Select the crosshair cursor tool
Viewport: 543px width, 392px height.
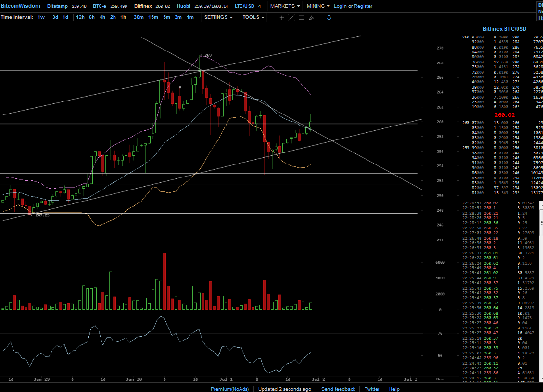[281, 17]
